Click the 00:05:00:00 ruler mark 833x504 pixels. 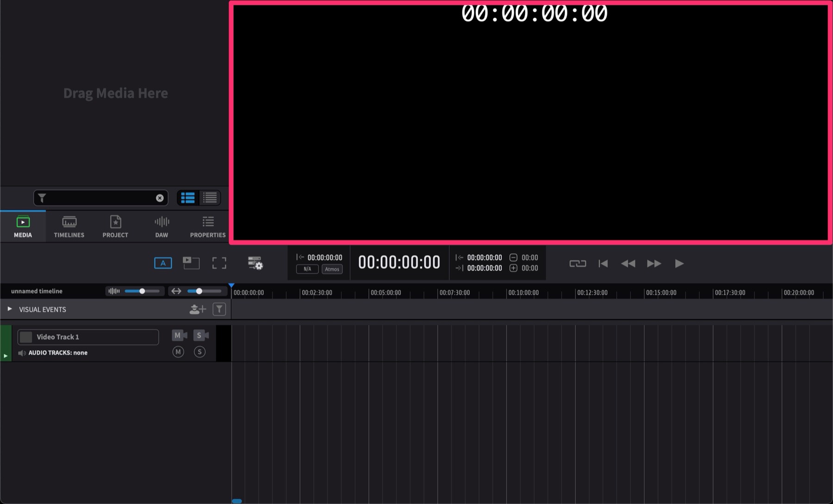point(385,293)
